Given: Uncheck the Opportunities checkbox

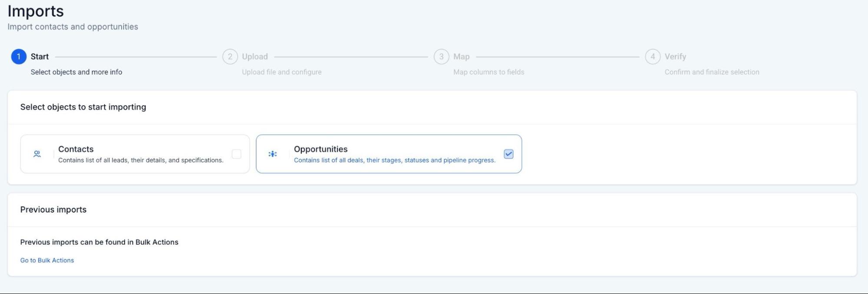Looking at the screenshot, I should pyautogui.click(x=508, y=154).
